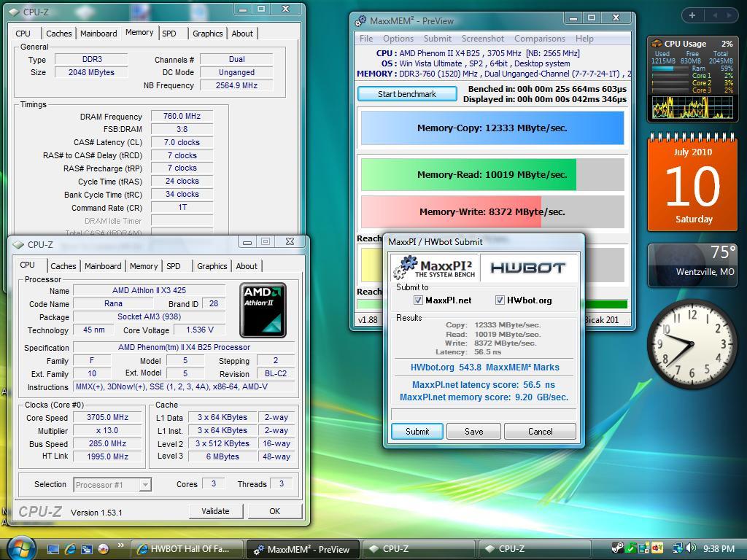Select SPD tab in back CPU-Z window

169,34
